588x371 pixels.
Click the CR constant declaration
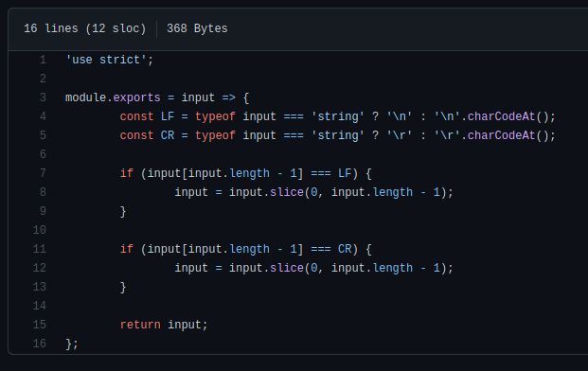pyautogui.click(x=168, y=135)
